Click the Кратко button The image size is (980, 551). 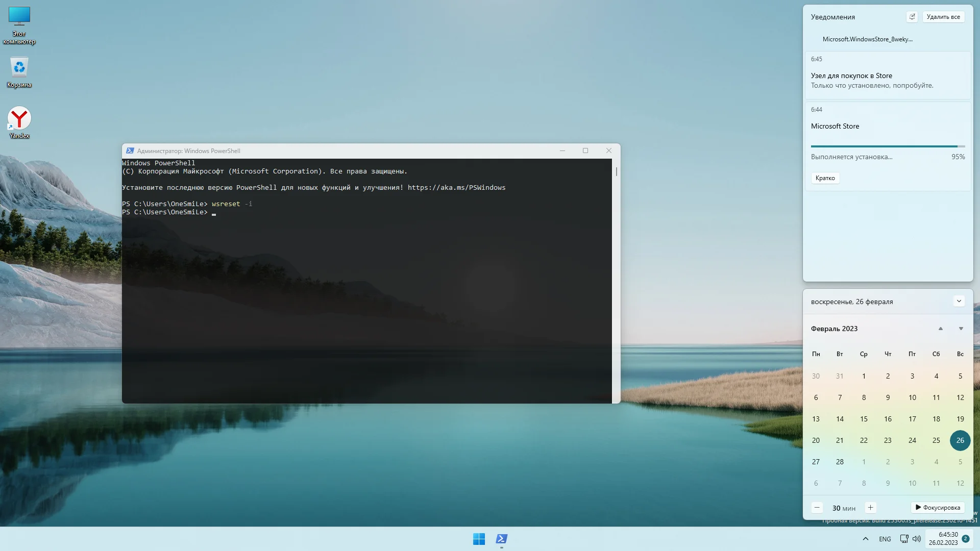(825, 178)
